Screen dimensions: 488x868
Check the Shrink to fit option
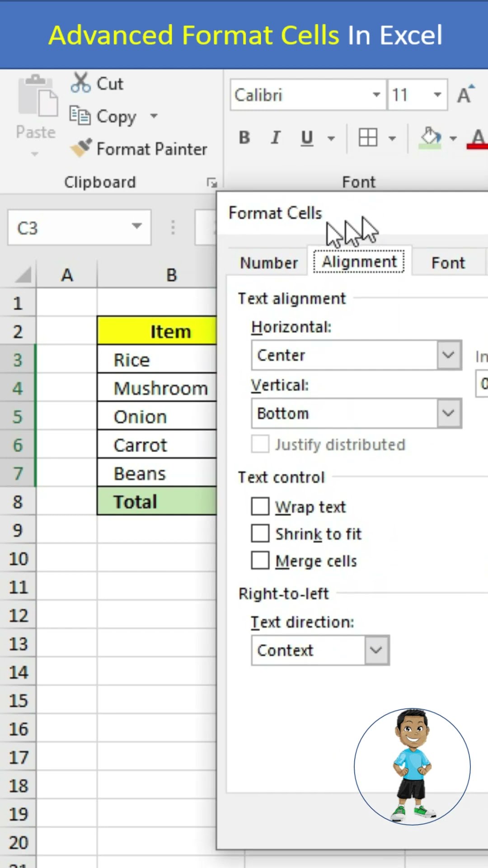click(260, 533)
